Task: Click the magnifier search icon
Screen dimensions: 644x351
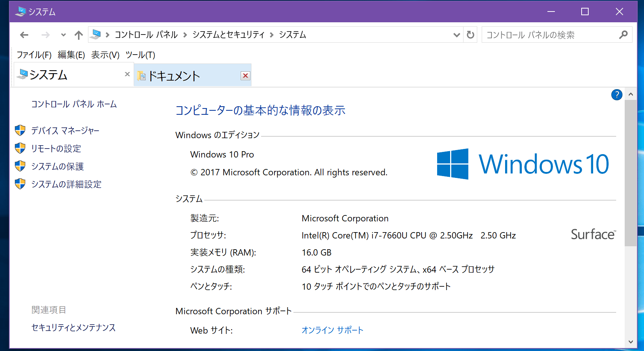Action: [x=623, y=35]
